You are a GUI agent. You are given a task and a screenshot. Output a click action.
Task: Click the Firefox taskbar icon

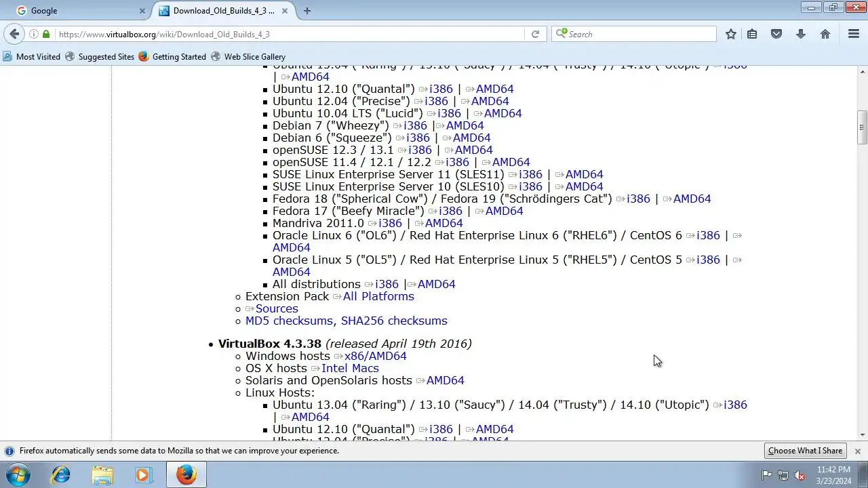[186, 475]
